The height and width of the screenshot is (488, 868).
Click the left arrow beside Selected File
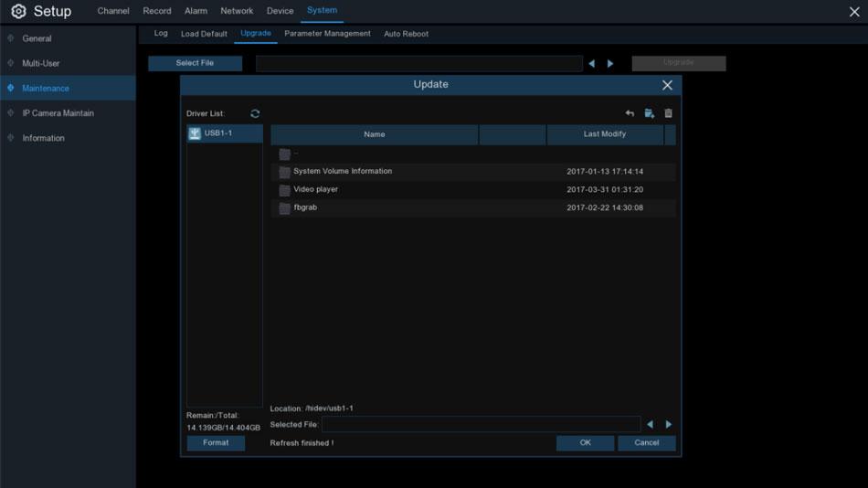650,425
